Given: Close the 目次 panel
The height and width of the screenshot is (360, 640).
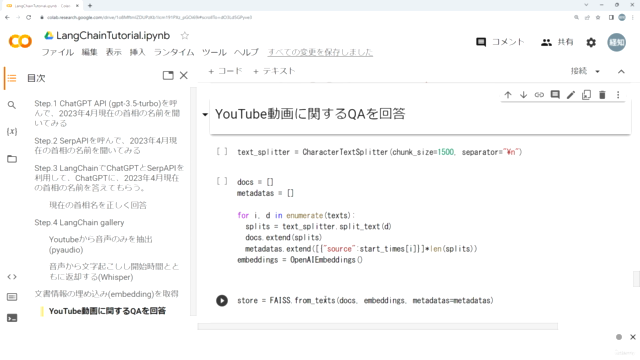Looking at the screenshot, I should pos(184,76).
